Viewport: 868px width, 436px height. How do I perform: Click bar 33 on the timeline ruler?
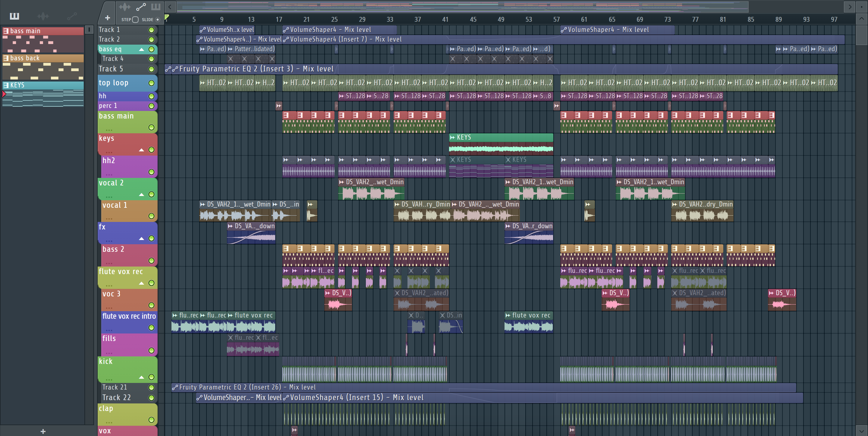click(390, 19)
